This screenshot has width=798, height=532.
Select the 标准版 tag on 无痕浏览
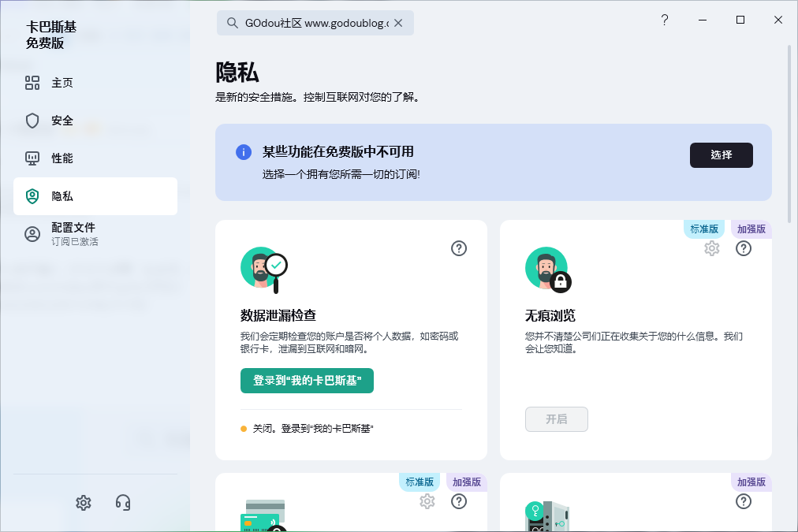pyautogui.click(x=703, y=229)
